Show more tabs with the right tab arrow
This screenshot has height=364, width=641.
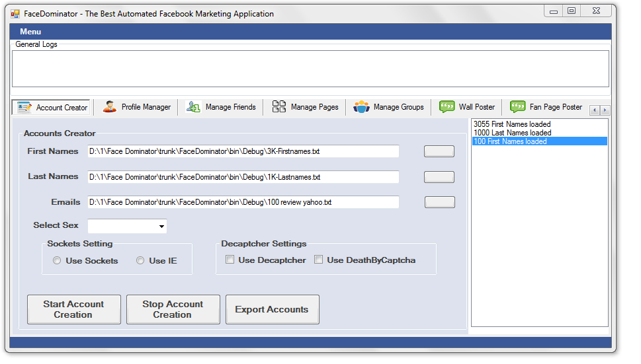(x=605, y=110)
